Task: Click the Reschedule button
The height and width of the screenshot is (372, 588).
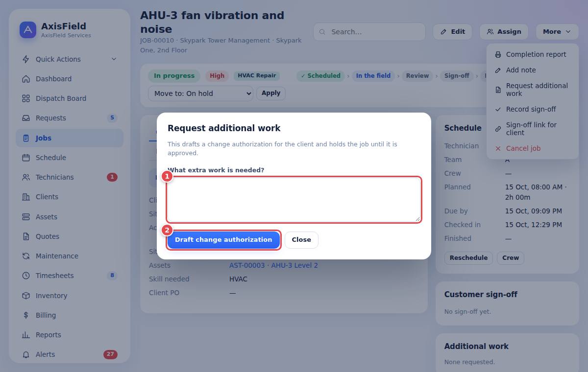Action: point(469,258)
